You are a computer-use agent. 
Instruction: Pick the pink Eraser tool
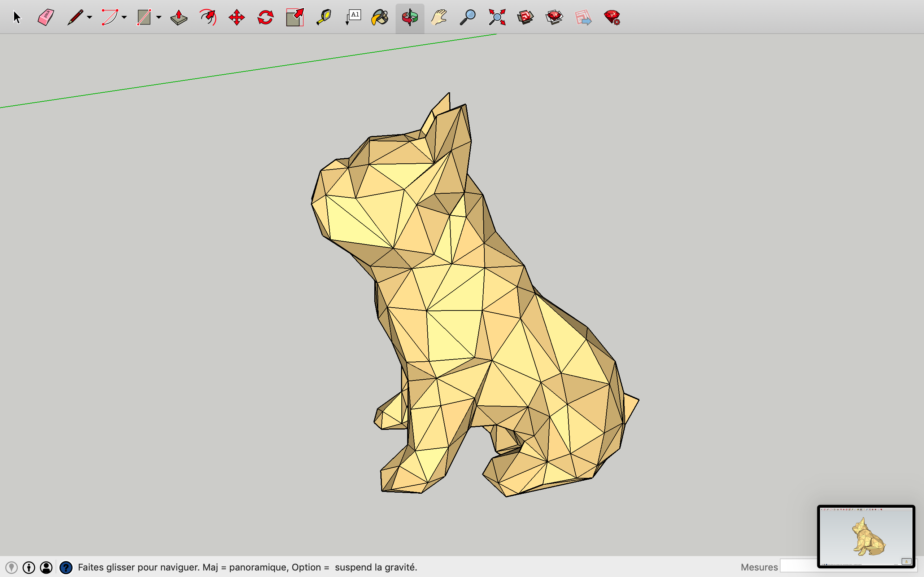pos(46,18)
